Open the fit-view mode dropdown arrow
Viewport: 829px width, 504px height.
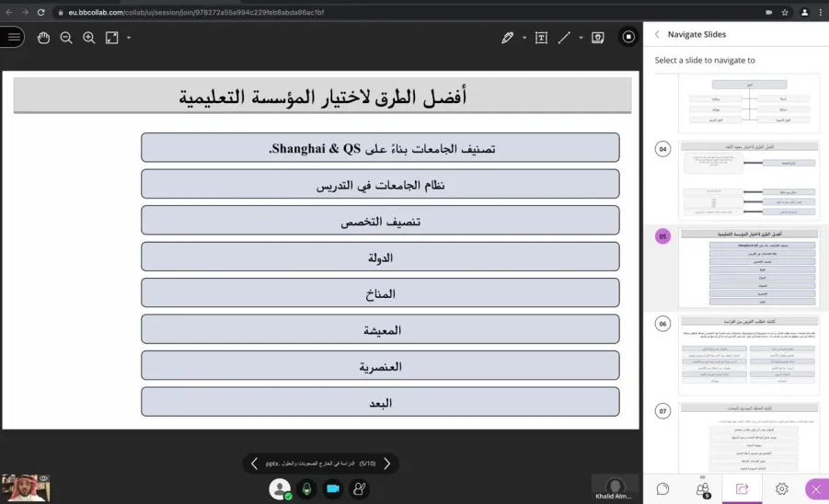(x=129, y=38)
